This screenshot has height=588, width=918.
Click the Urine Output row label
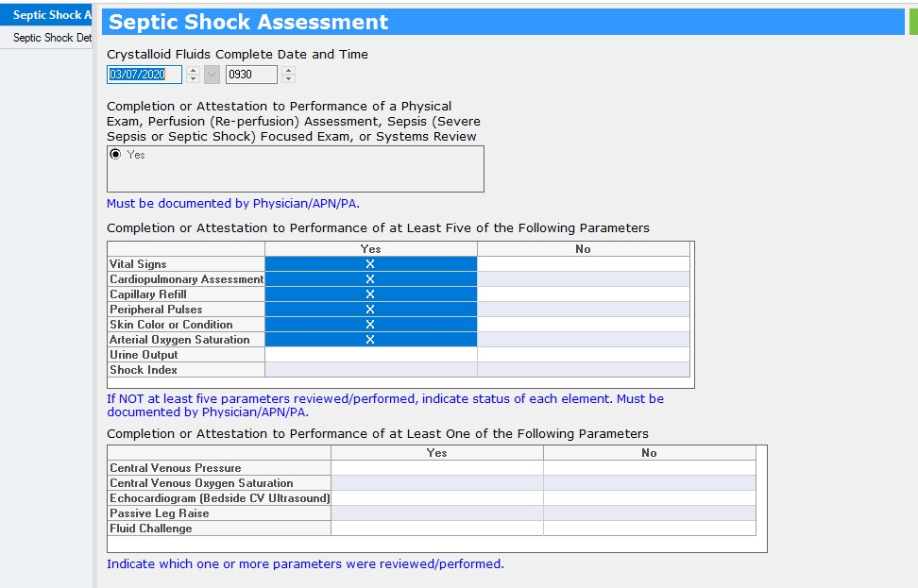coord(186,355)
